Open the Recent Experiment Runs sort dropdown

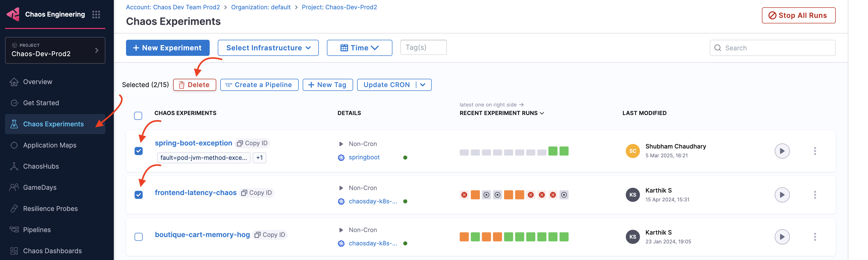pyautogui.click(x=542, y=113)
